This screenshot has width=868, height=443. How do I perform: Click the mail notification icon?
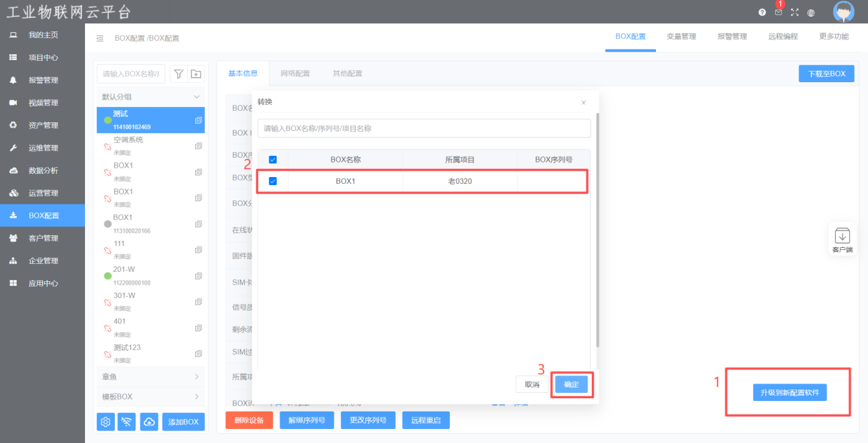tap(778, 12)
